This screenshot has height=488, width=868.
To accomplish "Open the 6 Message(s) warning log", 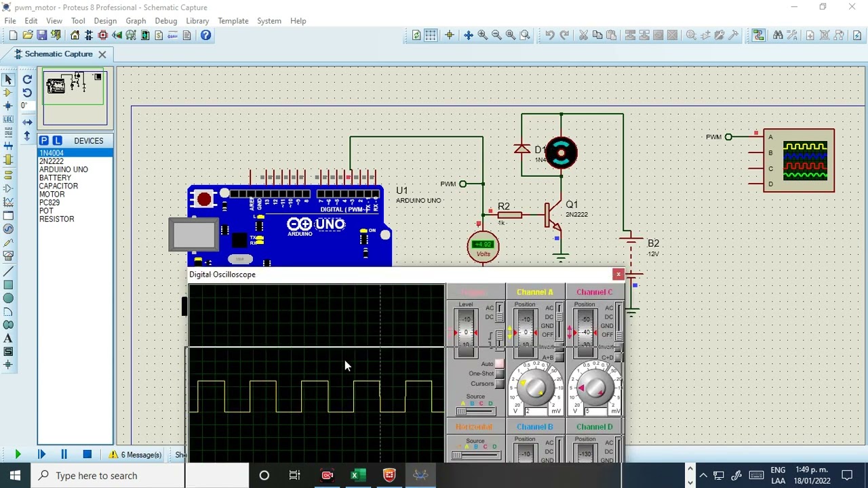I will (135, 455).
